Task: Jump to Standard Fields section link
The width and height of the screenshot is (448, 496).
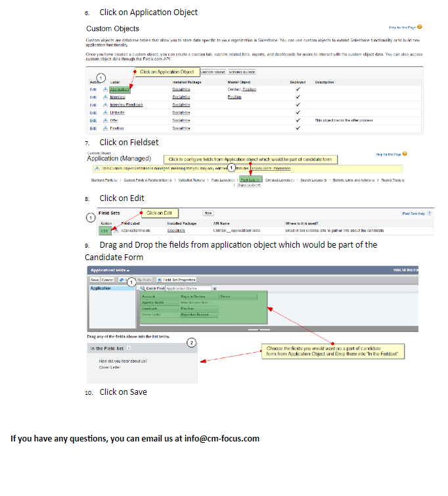Action: click(104, 180)
